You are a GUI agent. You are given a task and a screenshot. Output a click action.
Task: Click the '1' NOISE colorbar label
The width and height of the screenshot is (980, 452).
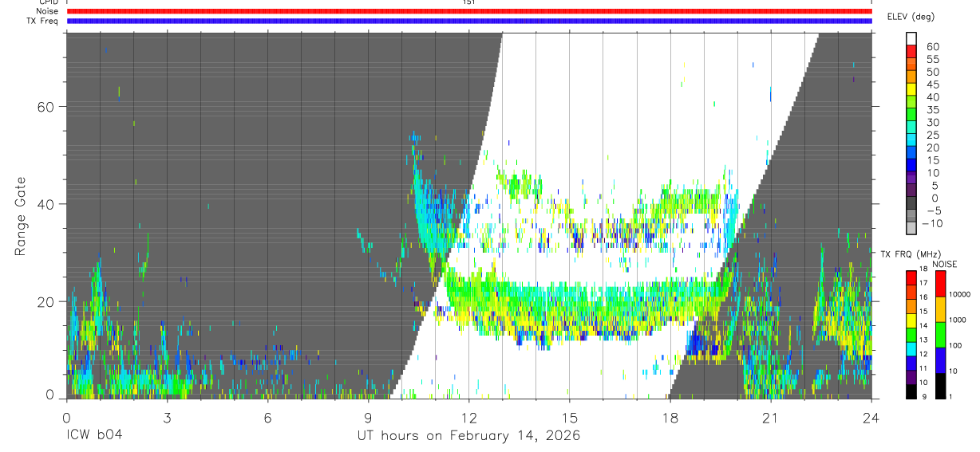(951, 397)
